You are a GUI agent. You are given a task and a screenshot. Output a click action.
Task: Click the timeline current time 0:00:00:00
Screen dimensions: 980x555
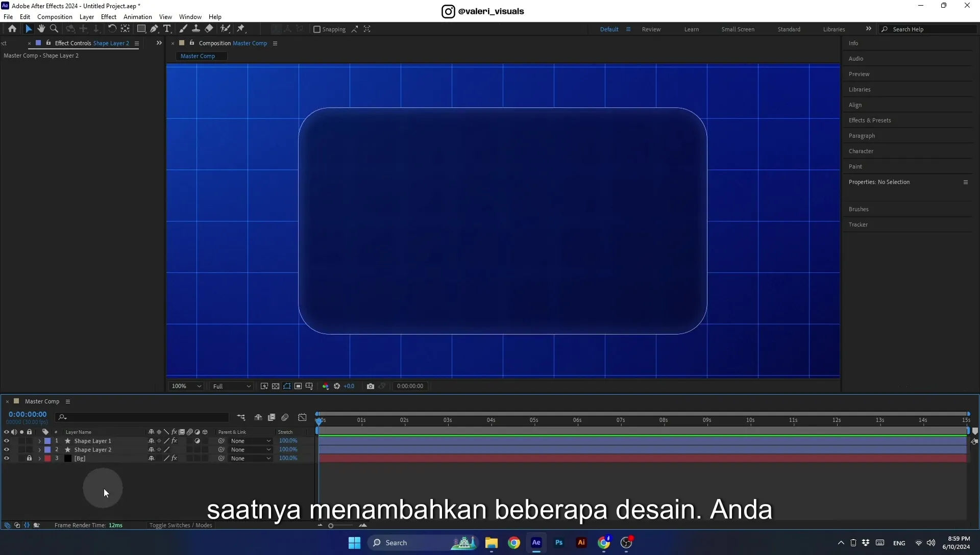[x=28, y=414]
